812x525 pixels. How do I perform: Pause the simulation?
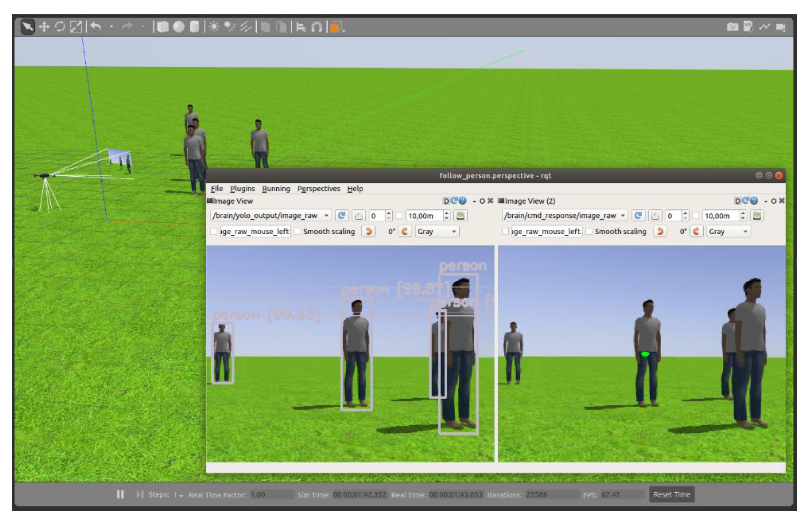pos(120,494)
